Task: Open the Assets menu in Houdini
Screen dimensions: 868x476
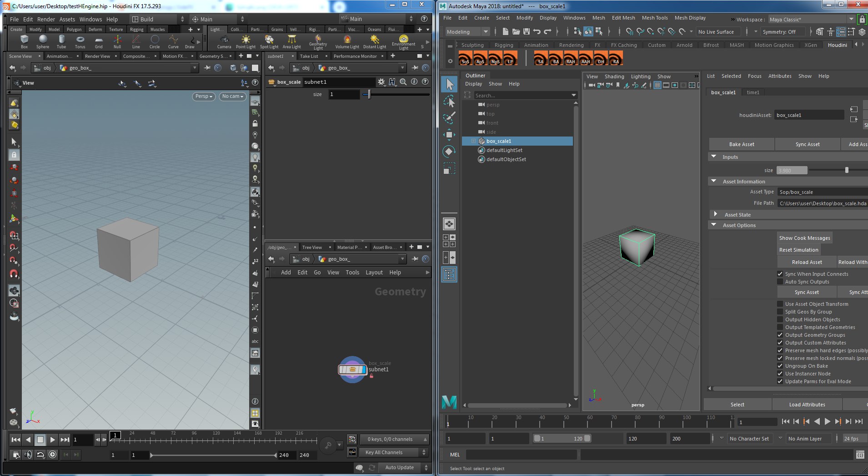Action: (x=67, y=20)
